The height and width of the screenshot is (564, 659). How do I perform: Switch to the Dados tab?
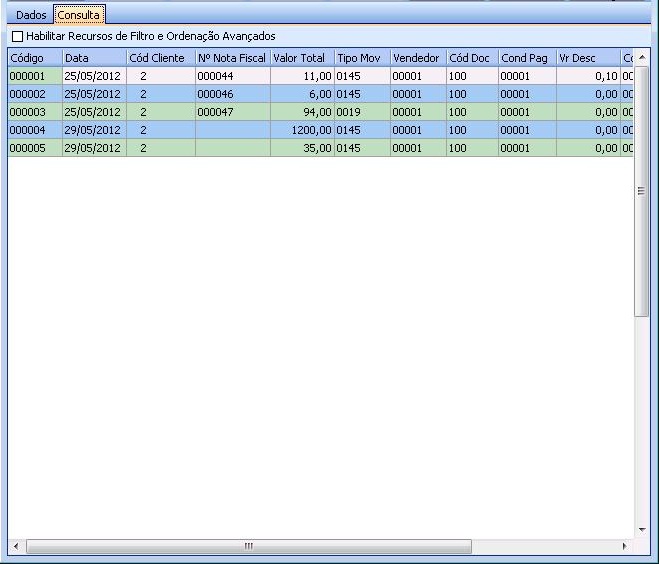pos(31,15)
